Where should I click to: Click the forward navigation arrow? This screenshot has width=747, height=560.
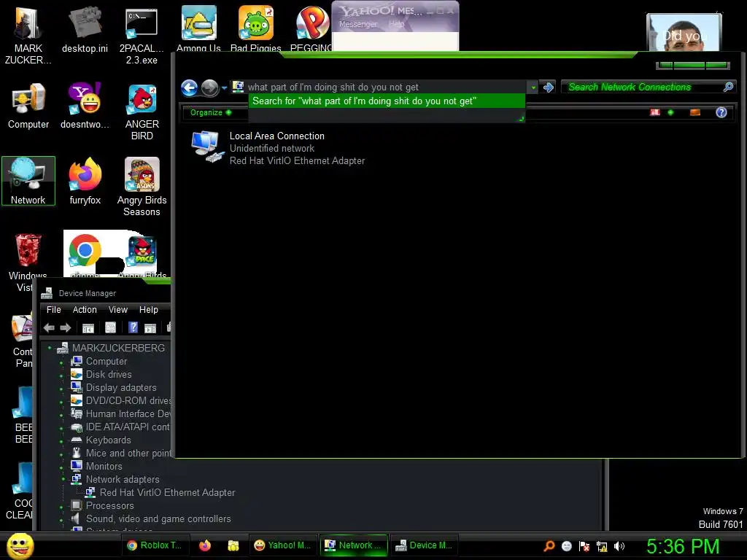(209, 87)
